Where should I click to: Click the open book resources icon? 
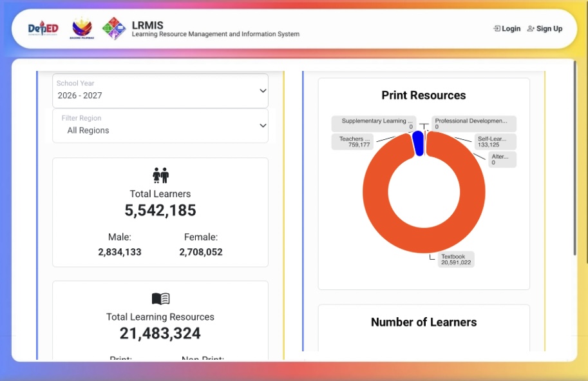click(160, 298)
